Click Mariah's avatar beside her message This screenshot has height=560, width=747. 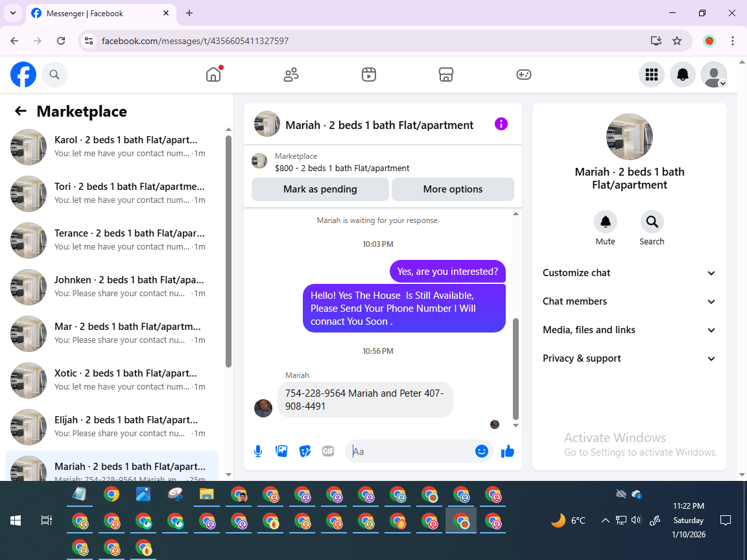point(263,408)
